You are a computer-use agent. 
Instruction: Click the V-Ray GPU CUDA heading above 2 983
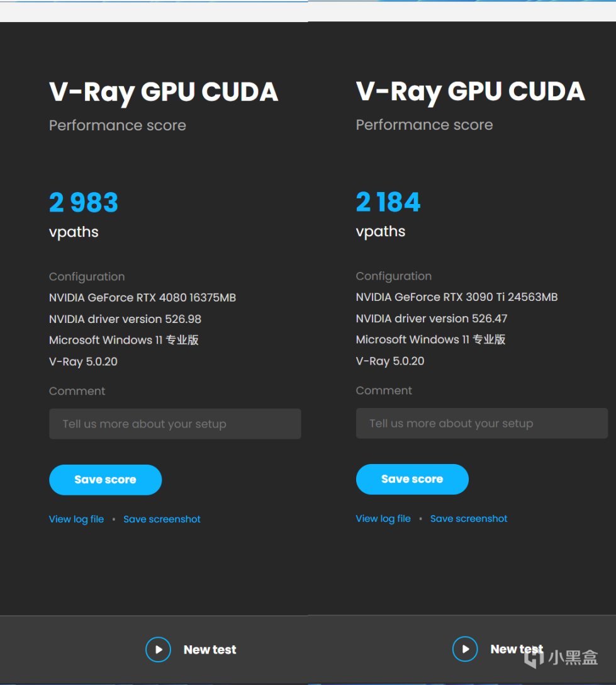[x=164, y=92]
